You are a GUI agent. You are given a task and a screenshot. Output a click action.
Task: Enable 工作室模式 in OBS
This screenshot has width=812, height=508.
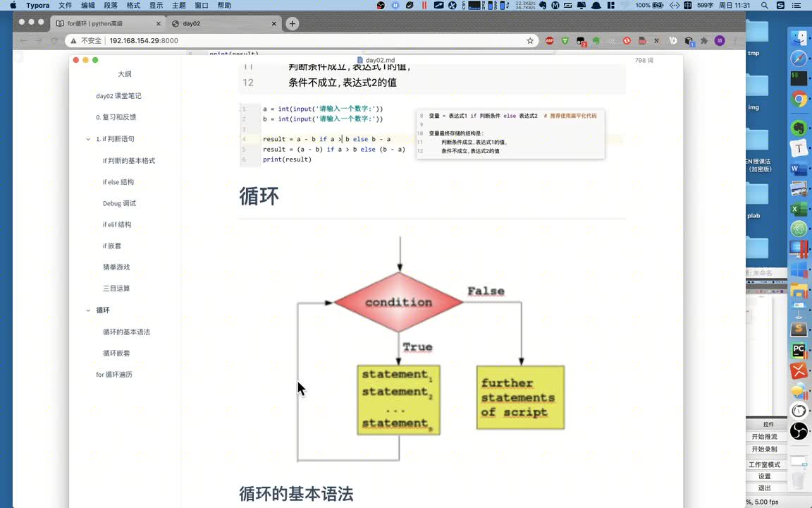coord(764,464)
